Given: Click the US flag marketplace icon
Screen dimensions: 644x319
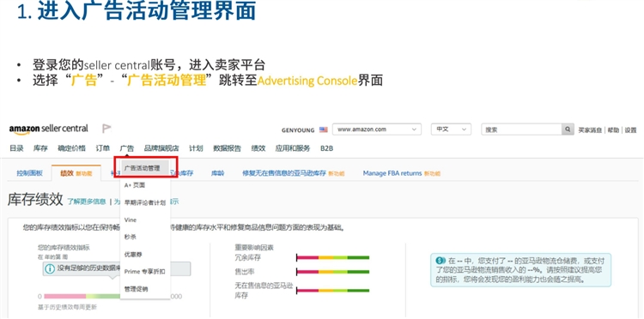Looking at the screenshot, I should [x=324, y=129].
